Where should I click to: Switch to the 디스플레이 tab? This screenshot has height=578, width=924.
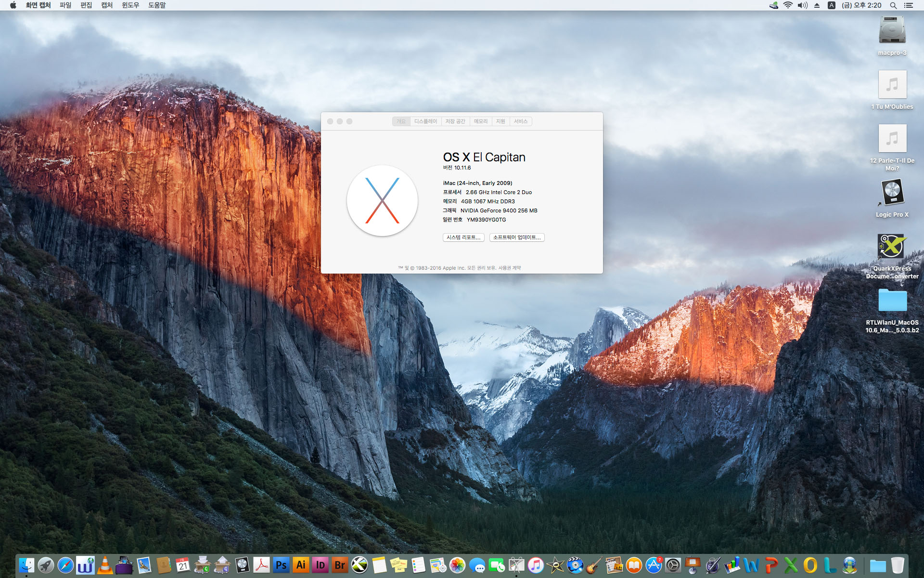pos(425,121)
